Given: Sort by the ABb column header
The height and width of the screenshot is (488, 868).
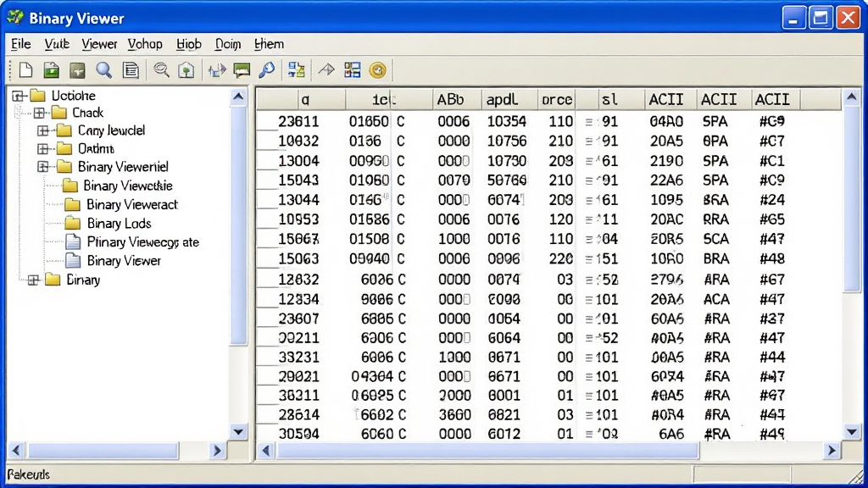Looking at the screenshot, I should pyautogui.click(x=457, y=100).
